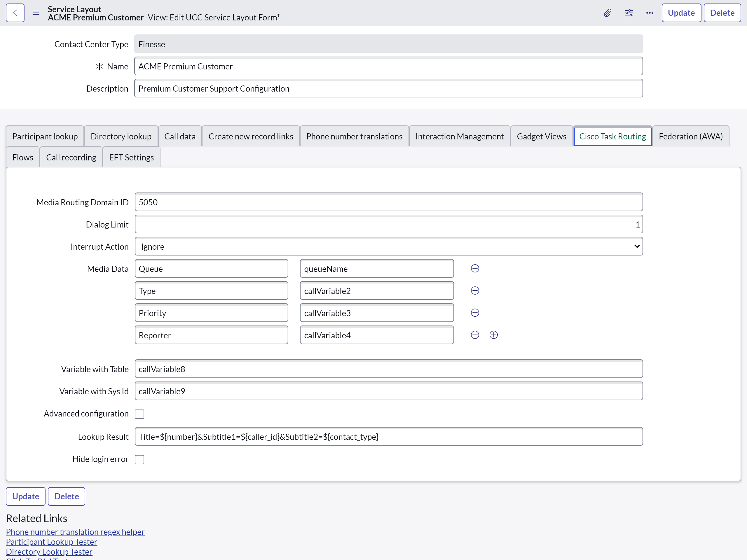Image resolution: width=747 pixels, height=560 pixels.
Task: Open the Participant Lookup Tester link
Action: click(x=51, y=541)
